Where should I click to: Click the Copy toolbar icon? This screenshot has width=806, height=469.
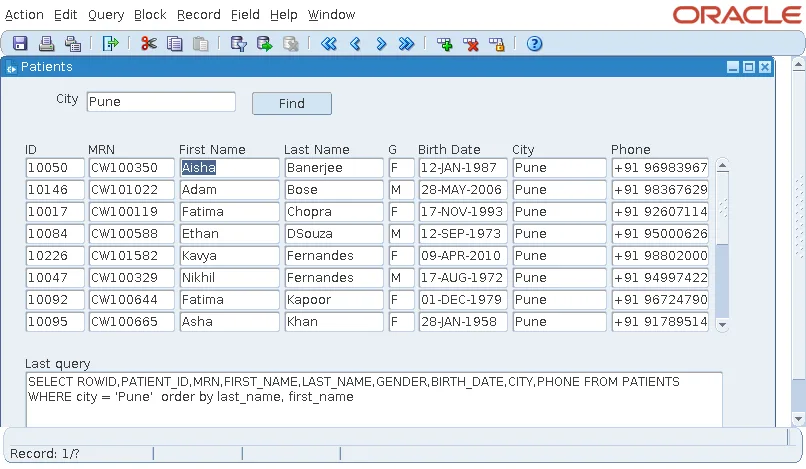click(x=175, y=44)
